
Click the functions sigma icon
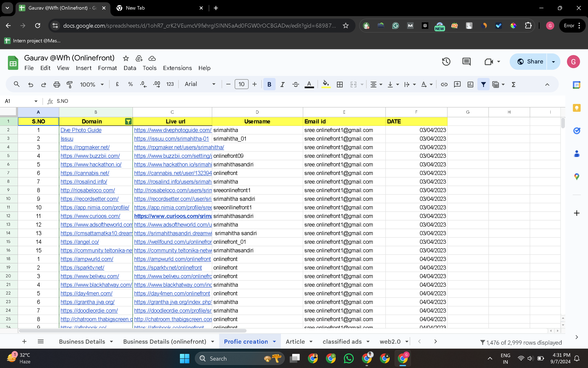click(x=513, y=85)
